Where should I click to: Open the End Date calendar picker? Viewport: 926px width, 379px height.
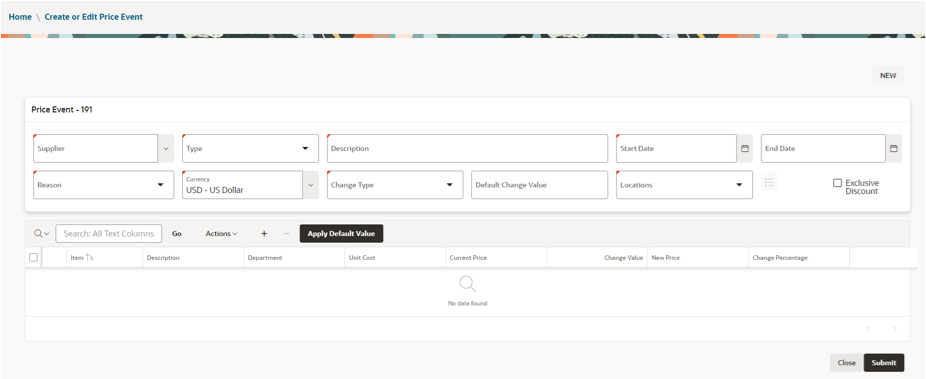point(894,149)
